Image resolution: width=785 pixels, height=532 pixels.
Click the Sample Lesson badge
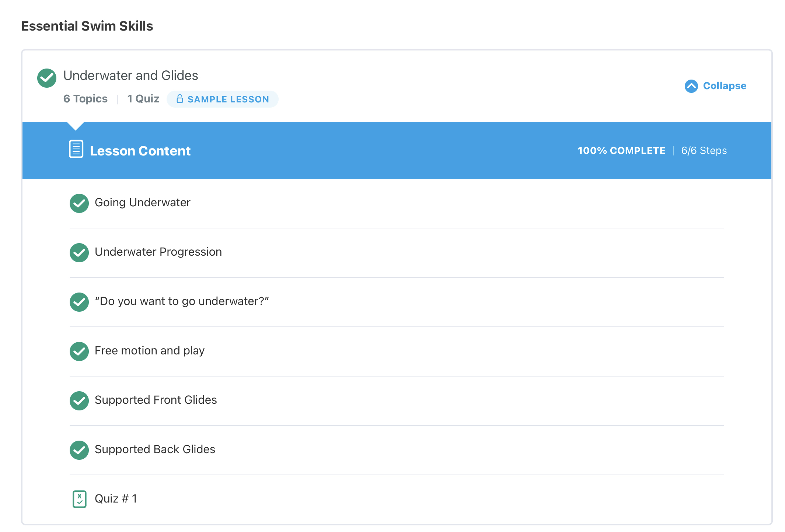pos(223,99)
